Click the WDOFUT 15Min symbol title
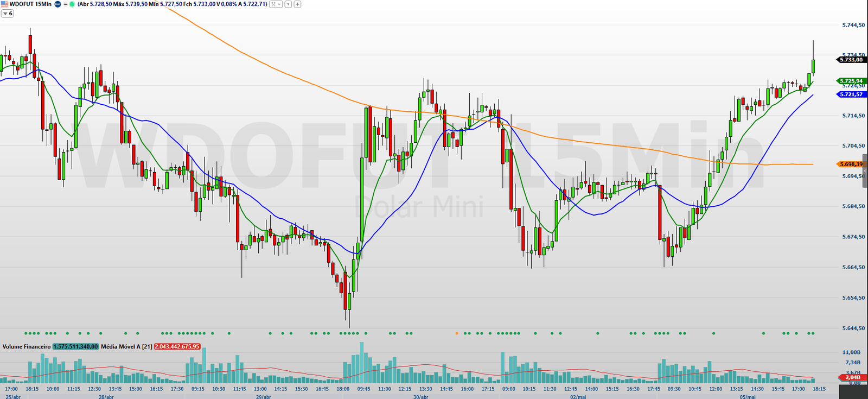 point(31,4)
